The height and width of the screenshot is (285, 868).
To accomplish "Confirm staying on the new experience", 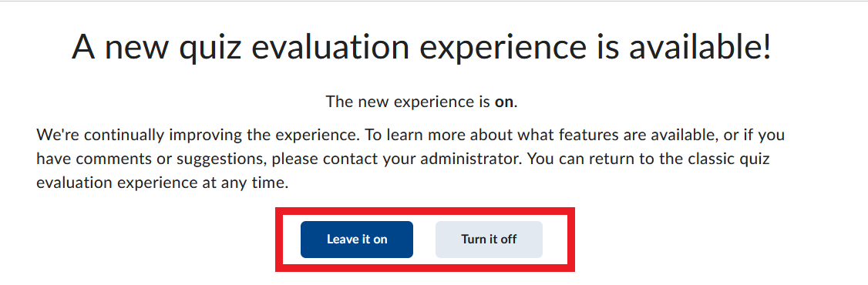I will click(x=356, y=240).
